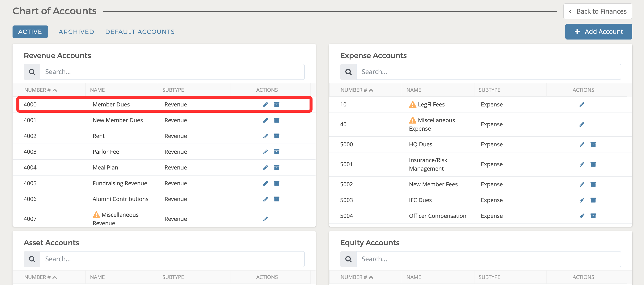
Task: Click the warning triangle next to Miscellaneous Expense
Action: click(x=412, y=120)
